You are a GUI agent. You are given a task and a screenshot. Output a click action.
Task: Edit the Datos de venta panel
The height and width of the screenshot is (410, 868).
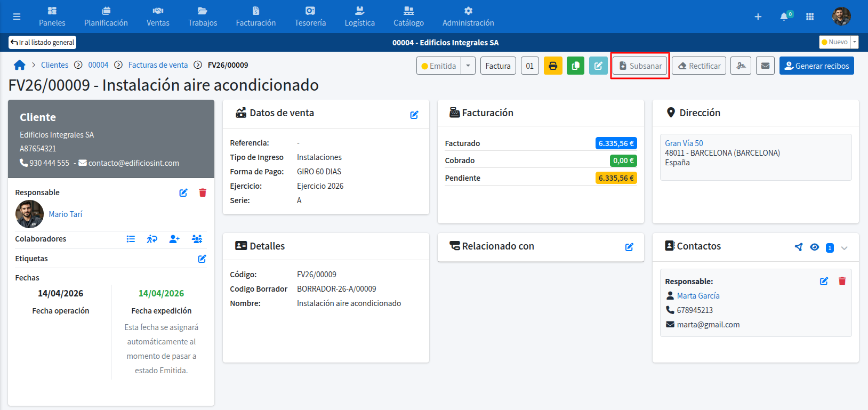coord(414,115)
